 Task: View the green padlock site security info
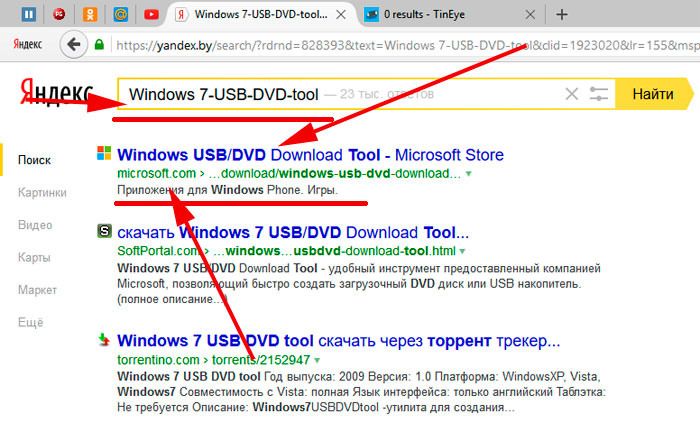[99, 44]
